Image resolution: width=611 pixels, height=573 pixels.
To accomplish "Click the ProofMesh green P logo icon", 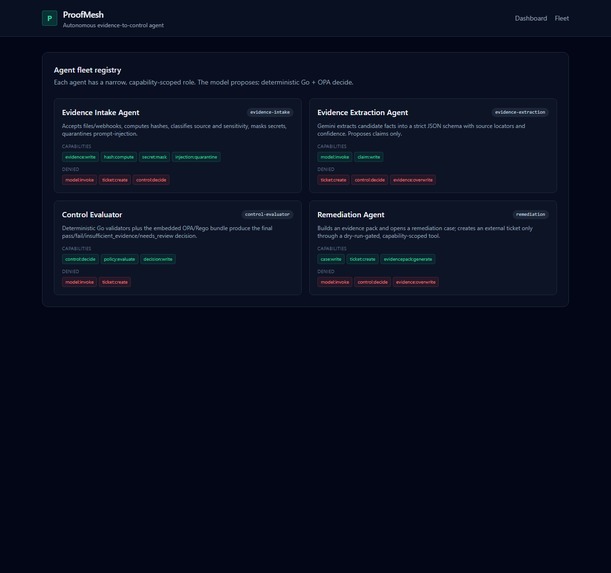I will tap(49, 18).
